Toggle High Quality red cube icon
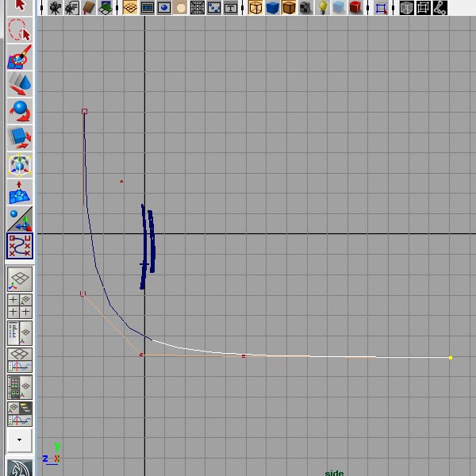Screen dimensions: 476x476 point(355,8)
